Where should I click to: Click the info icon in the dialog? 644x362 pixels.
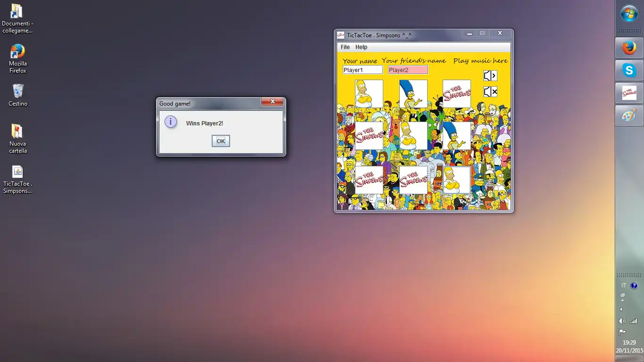170,122
